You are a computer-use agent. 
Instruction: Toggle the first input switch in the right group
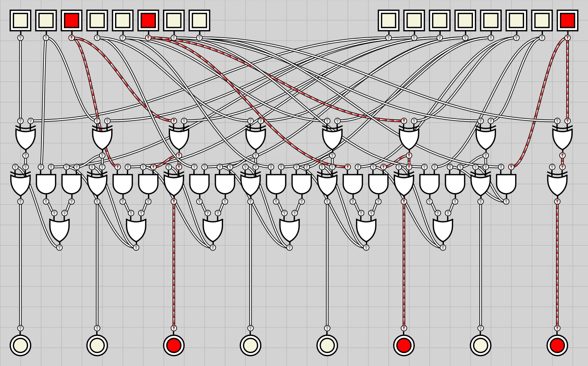(x=388, y=21)
